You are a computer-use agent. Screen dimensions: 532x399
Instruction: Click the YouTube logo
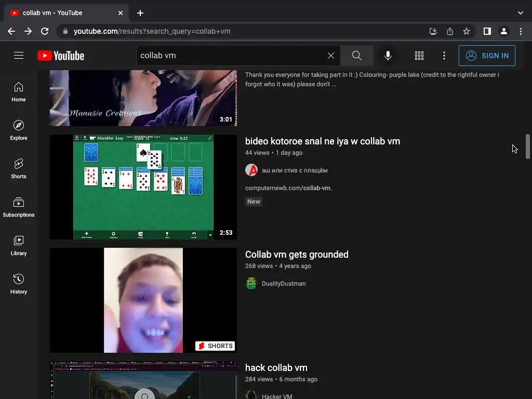coord(61,56)
